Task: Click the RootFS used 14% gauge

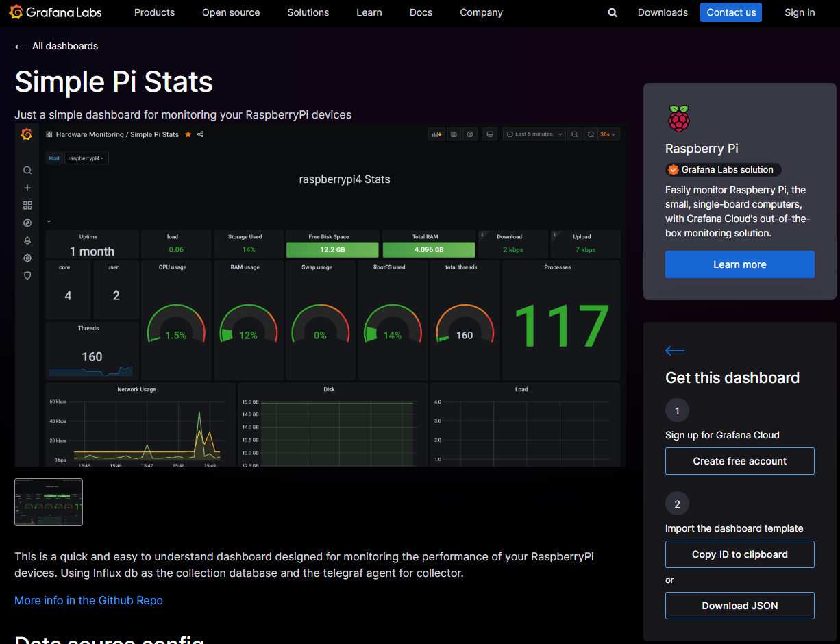Action: tap(393, 325)
